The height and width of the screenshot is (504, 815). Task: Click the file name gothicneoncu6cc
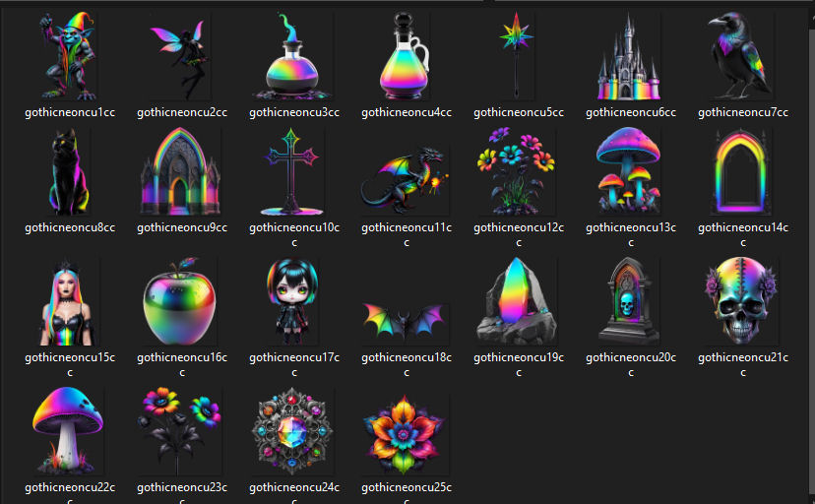[631, 112]
